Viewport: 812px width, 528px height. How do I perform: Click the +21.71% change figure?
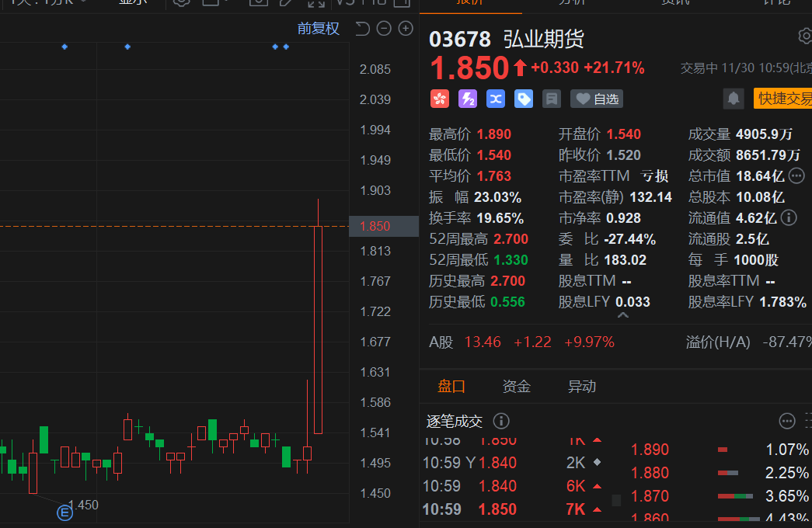614,68
